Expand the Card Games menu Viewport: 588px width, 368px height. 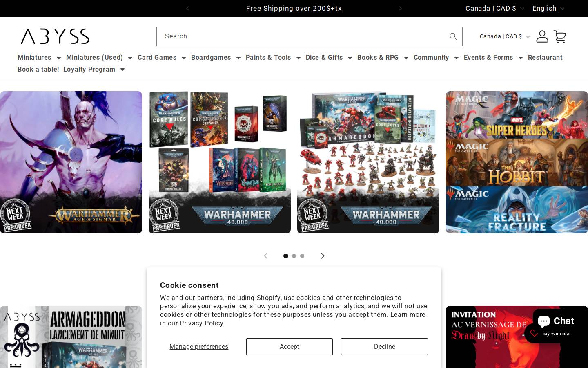pyautogui.click(x=162, y=58)
